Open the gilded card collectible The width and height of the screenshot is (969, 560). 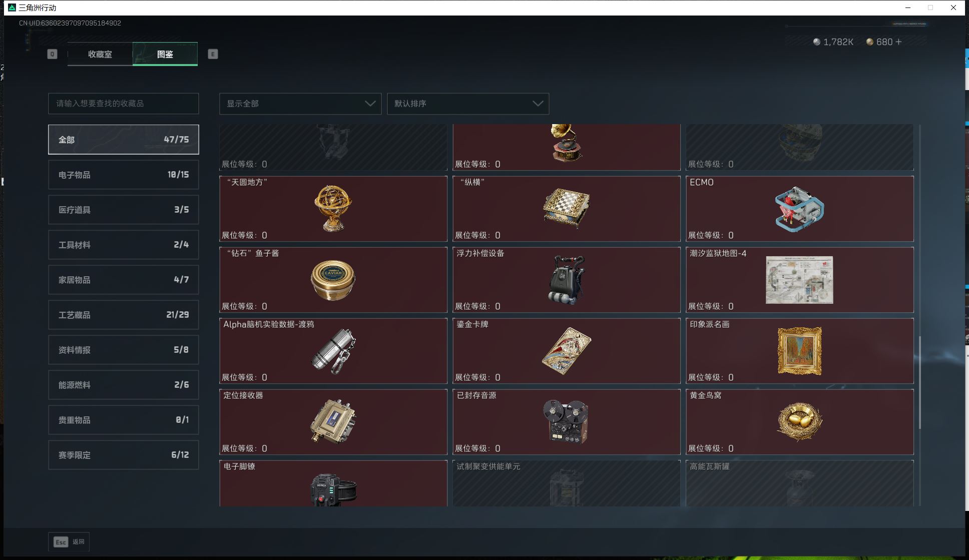tap(566, 351)
